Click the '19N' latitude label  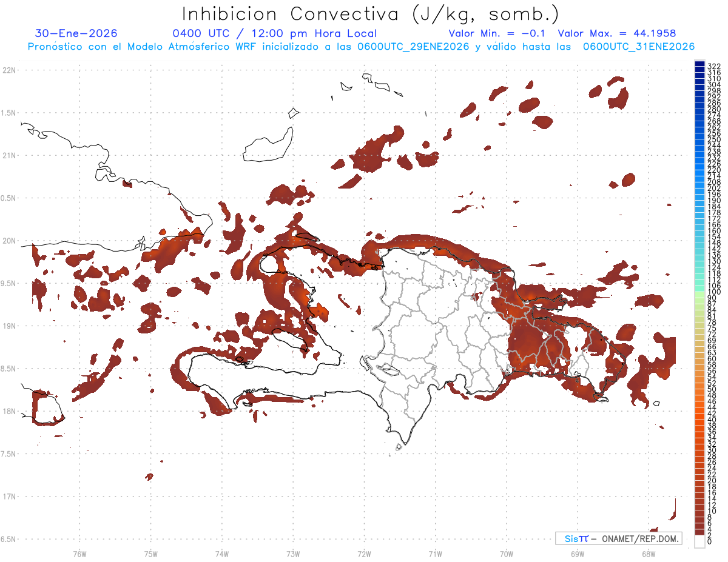pos(9,326)
